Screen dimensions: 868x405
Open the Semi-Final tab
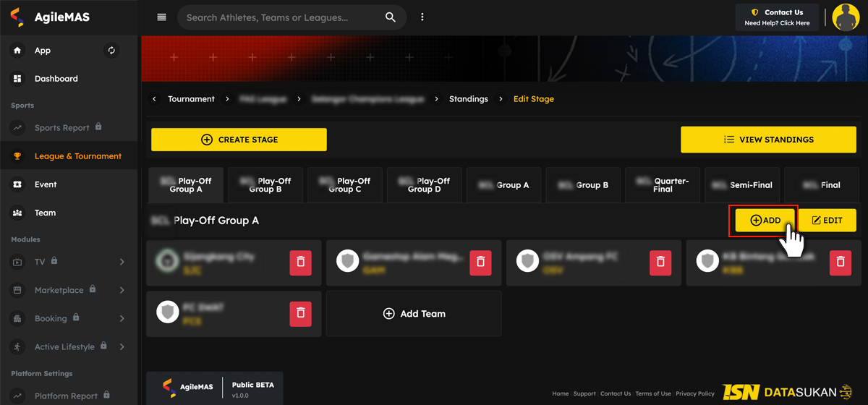tap(743, 185)
